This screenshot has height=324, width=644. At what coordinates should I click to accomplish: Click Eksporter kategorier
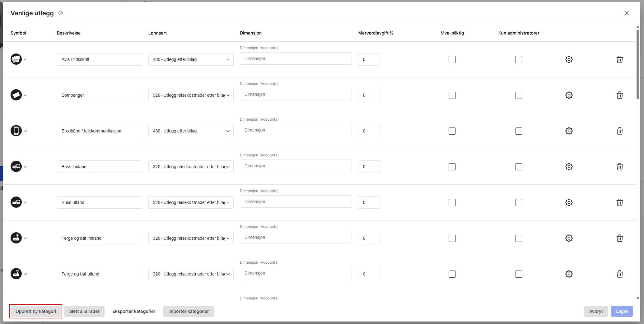[134, 311]
